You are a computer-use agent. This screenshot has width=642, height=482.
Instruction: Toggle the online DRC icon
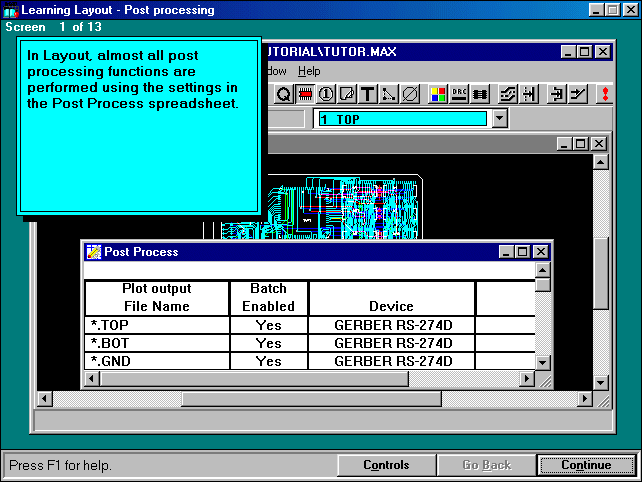tap(459, 94)
